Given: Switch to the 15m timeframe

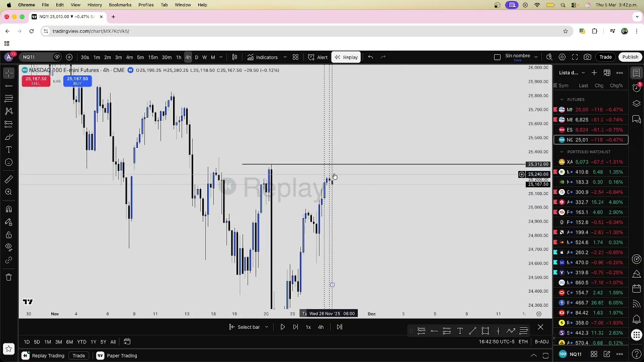Looking at the screenshot, I should pyautogui.click(x=153, y=57).
